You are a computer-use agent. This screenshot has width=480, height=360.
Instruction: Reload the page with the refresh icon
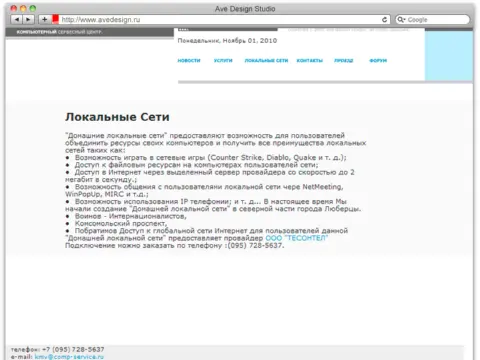(384, 20)
